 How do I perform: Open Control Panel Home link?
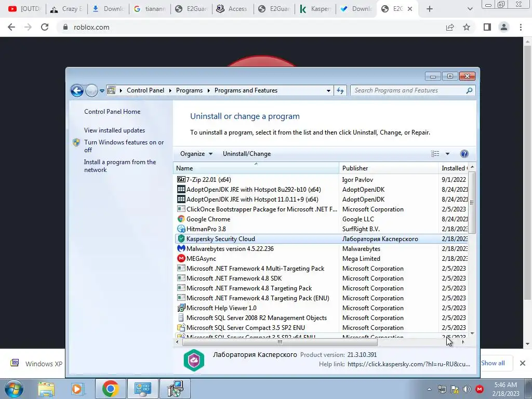point(112,112)
